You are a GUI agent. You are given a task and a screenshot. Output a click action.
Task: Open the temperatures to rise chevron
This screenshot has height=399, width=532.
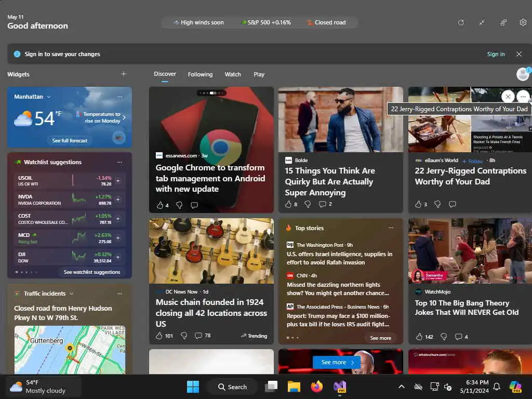click(x=124, y=117)
